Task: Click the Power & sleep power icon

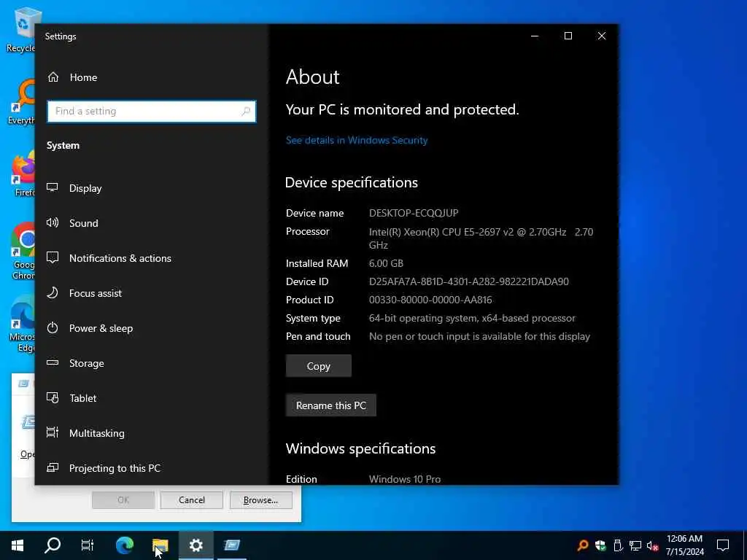Action: click(x=53, y=327)
